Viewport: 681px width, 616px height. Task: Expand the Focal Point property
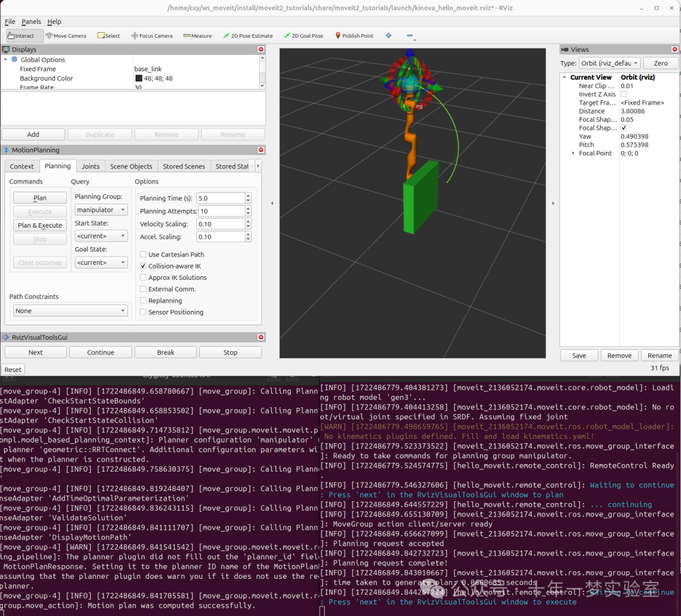[x=573, y=153]
